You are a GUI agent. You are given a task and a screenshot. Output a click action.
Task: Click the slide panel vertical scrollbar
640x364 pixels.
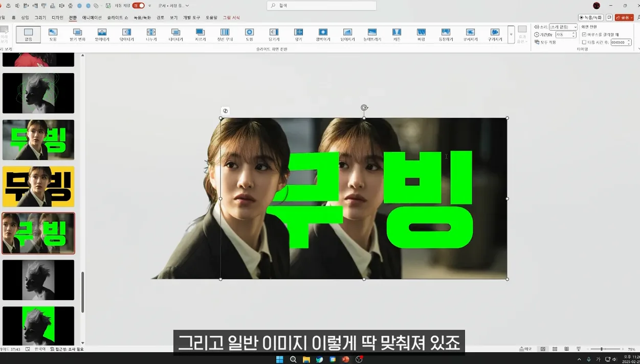pyautogui.click(x=82, y=292)
